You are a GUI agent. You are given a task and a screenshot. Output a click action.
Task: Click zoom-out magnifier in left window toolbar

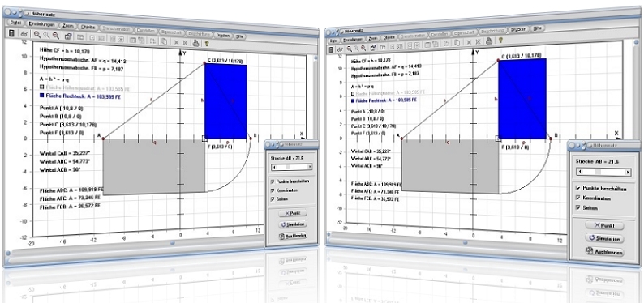(55, 36)
